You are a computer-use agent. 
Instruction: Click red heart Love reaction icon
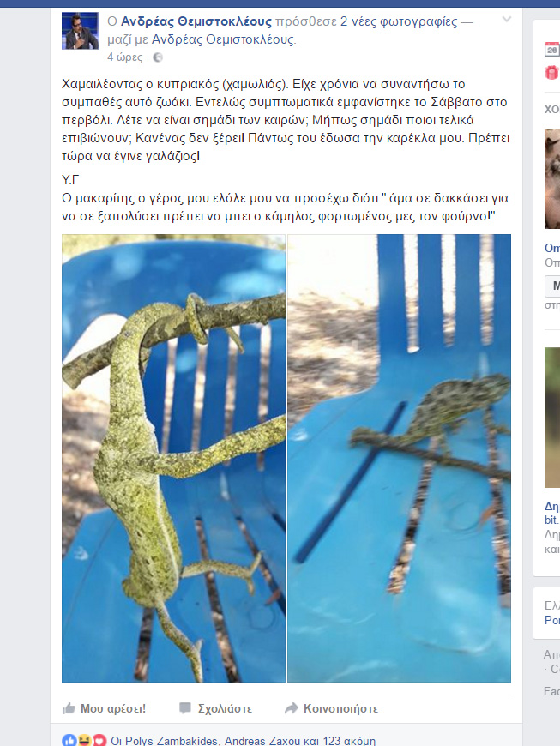point(99,740)
